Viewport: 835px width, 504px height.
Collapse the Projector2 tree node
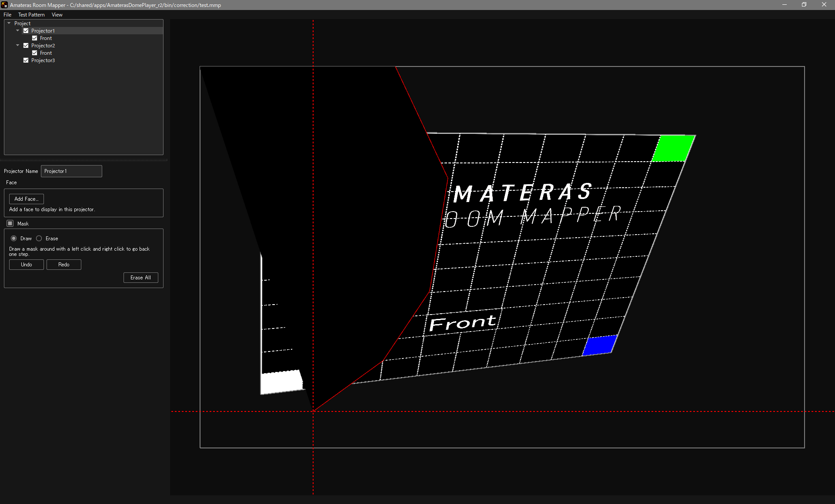(17, 46)
